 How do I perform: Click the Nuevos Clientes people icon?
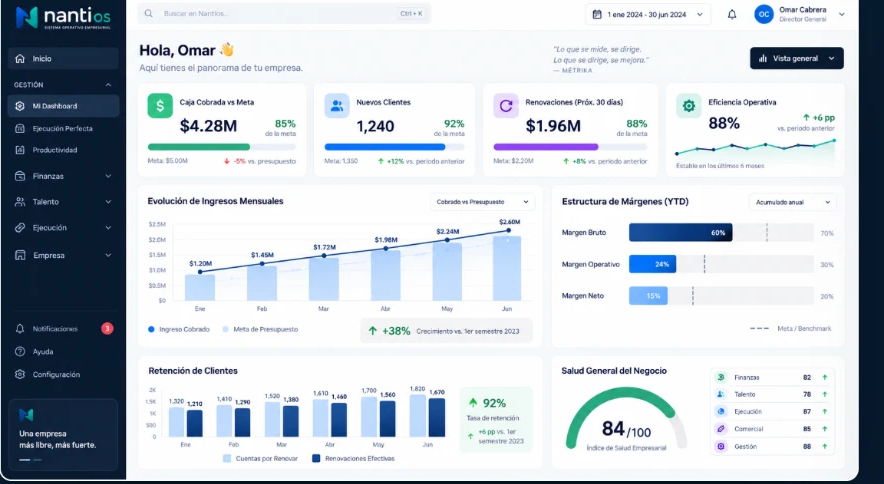(337, 105)
